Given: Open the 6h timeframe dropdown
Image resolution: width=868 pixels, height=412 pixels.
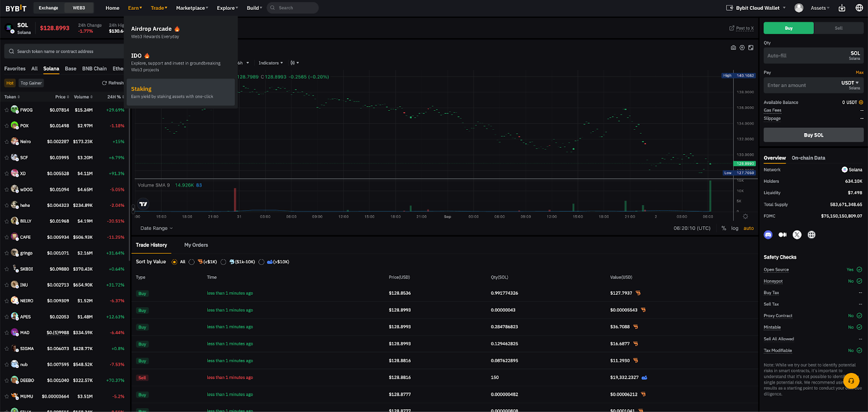Looking at the screenshot, I should coord(243,63).
